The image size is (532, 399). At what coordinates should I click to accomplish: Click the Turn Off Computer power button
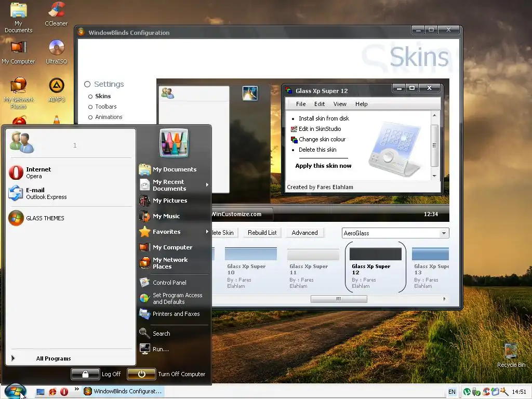click(x=141, y=374)
